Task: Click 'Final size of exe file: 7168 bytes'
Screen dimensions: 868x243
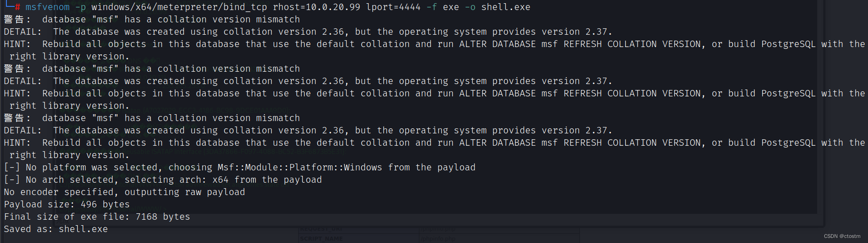Action: coord(97,217)
